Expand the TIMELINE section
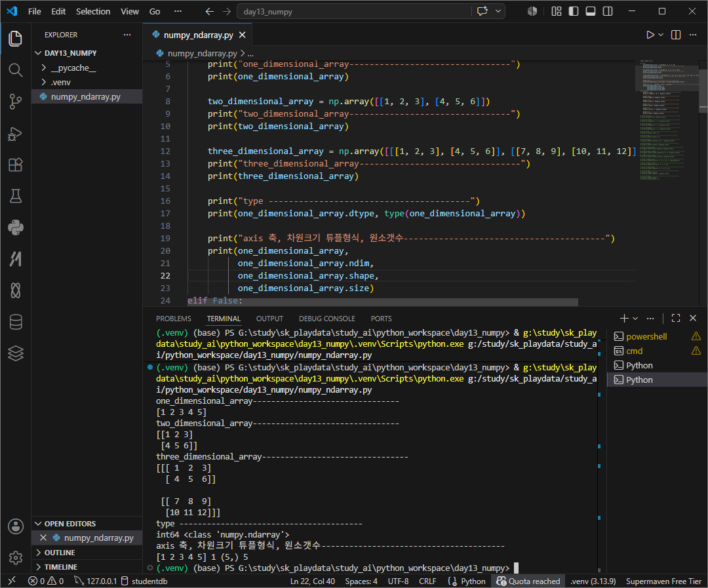Viewport: 708px width, 588px height. pyautogui.click(x=87, y=567)
